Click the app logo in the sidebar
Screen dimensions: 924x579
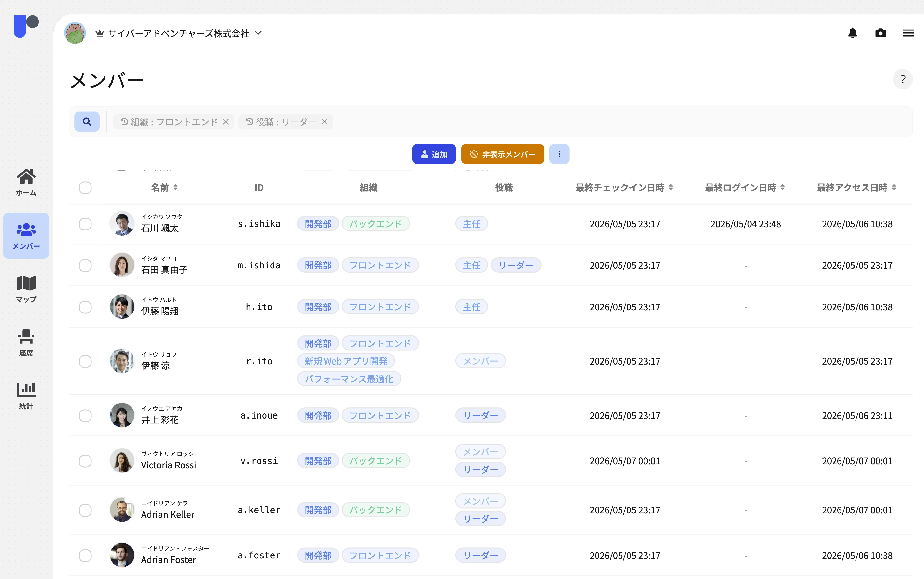(x=26, y=26)
